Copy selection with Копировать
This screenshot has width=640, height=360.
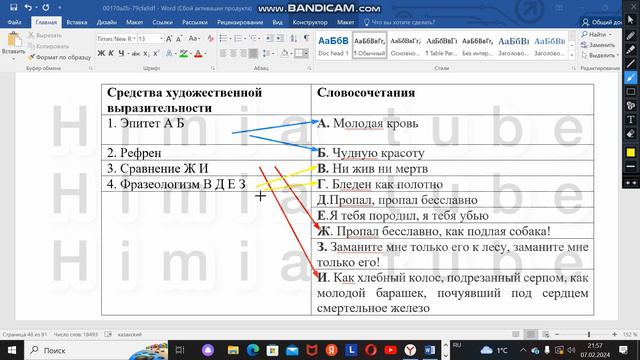(x=49, y=46)
